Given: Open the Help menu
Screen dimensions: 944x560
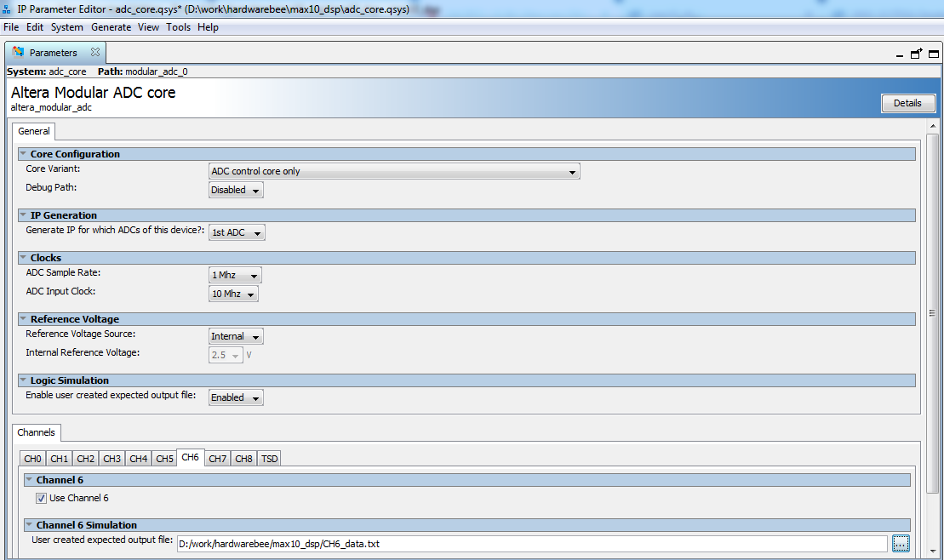Looking at the screenshot, I should (x=208, y=27).
